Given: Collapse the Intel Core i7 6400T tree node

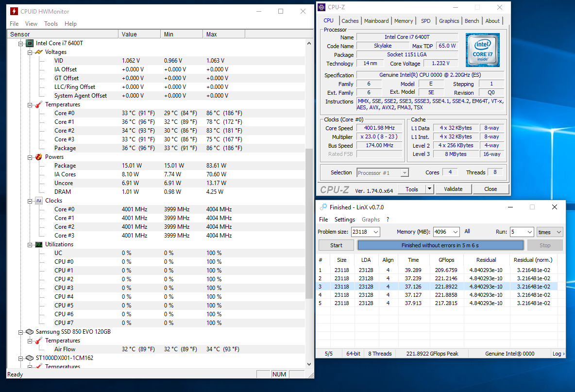Looking at the screenshot, I should (x=21, y=44).
